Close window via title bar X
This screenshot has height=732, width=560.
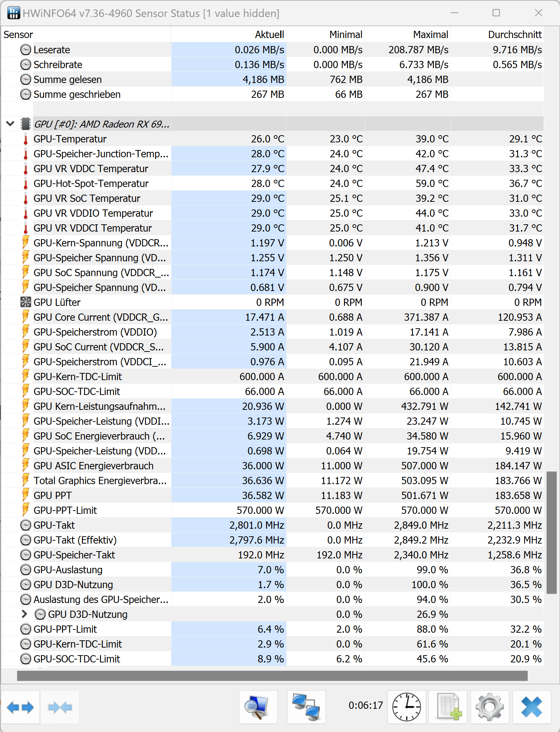(x=539, y=13)
